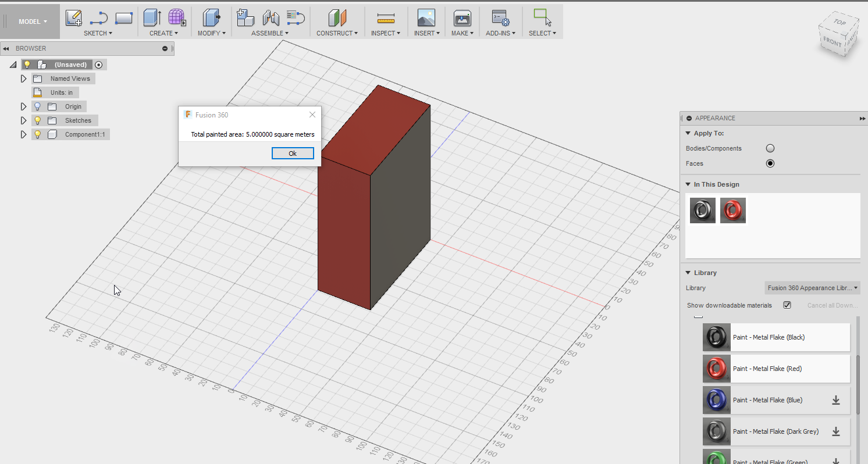The image size is (868, 464).
Task: Expand the Named Views folder
Action: click(24, 78)
